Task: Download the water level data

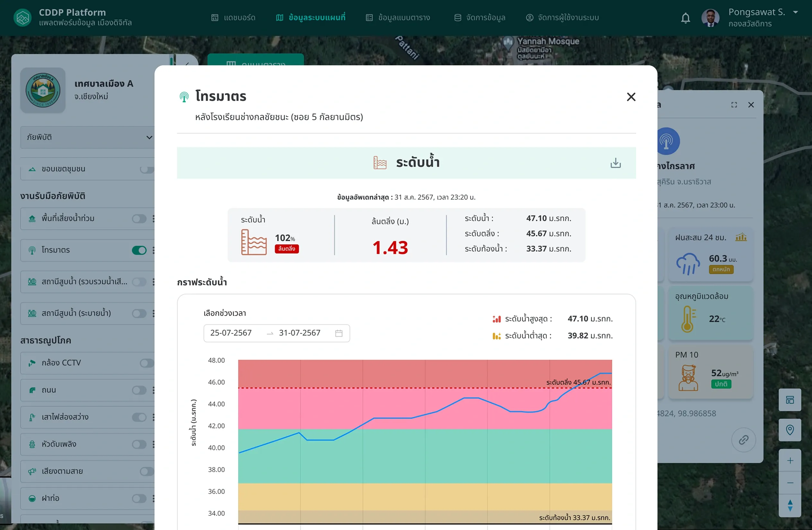Action: 615,163
